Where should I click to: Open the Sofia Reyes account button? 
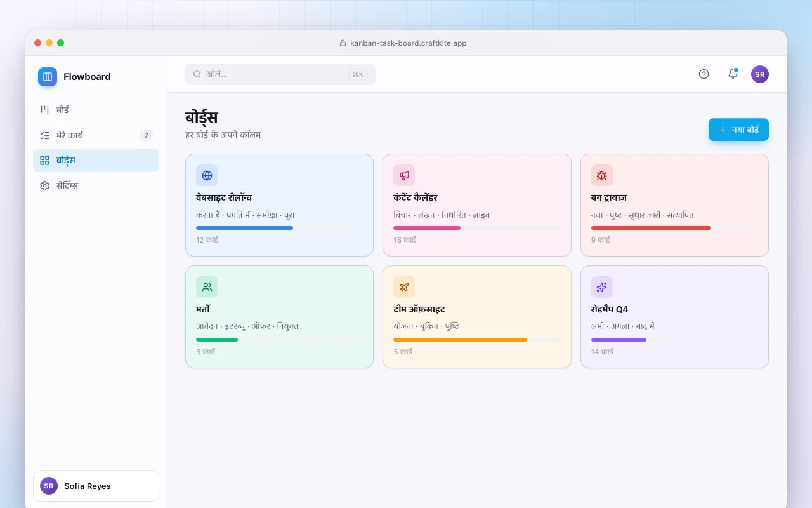tap(96, 486)
